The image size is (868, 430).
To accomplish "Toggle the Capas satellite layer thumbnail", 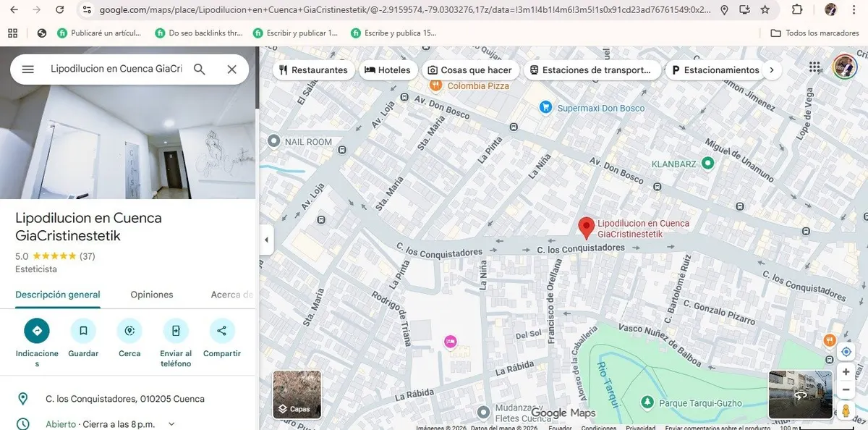I will tap(297, 395).
